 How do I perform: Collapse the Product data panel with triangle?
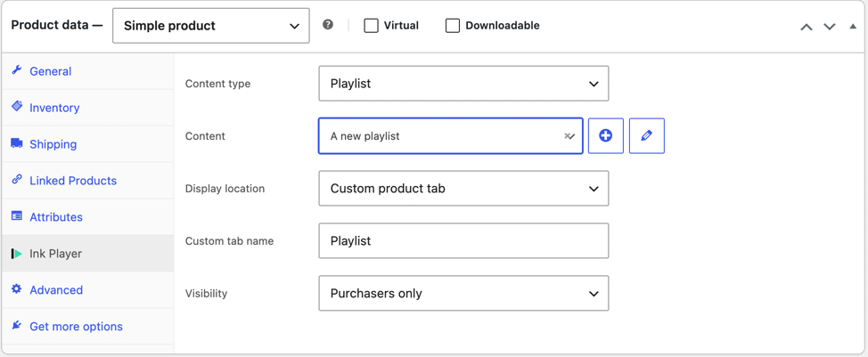tap(853, 26)
